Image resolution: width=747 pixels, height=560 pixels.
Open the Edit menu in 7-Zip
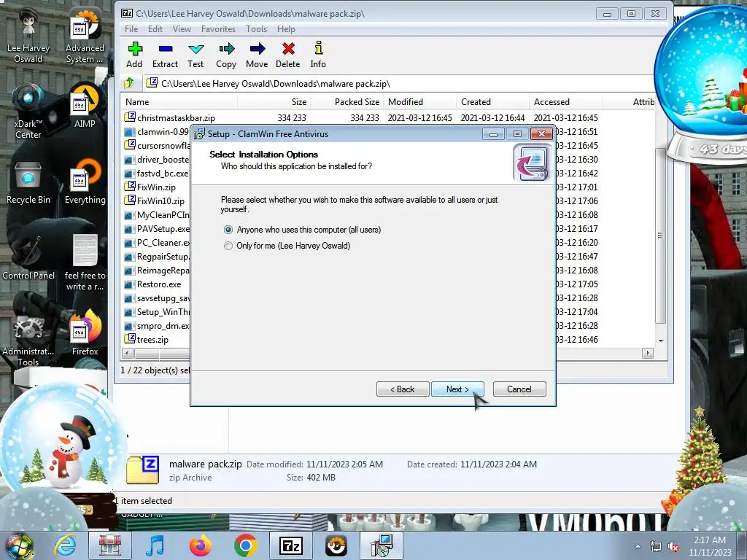tap(155, 29)
